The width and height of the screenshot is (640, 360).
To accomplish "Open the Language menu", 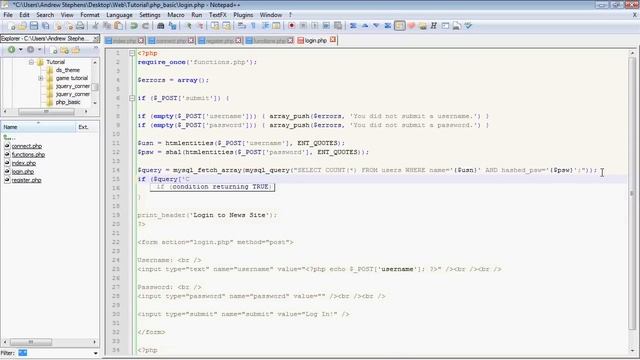I will coord(119,15).
